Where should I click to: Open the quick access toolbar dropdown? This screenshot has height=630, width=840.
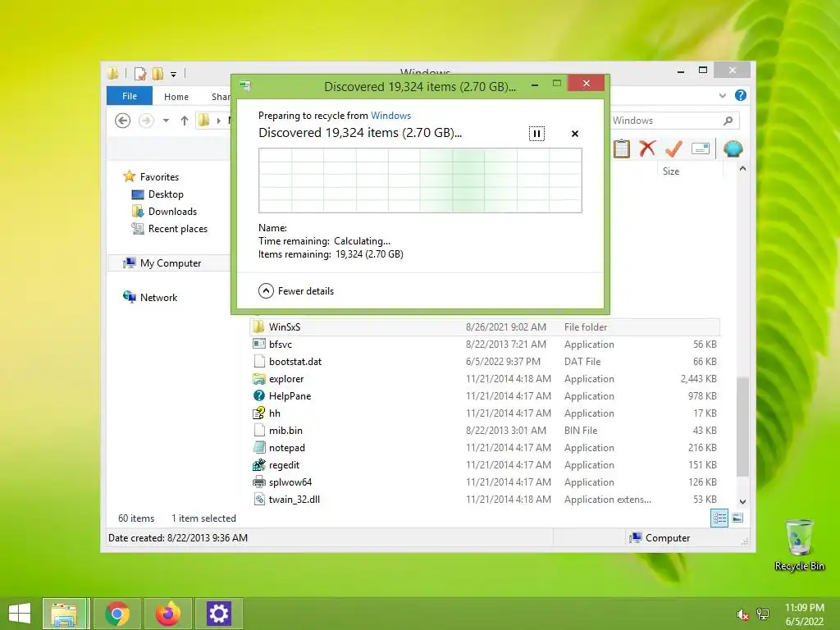pyautogui.click(x=174, y=74)
